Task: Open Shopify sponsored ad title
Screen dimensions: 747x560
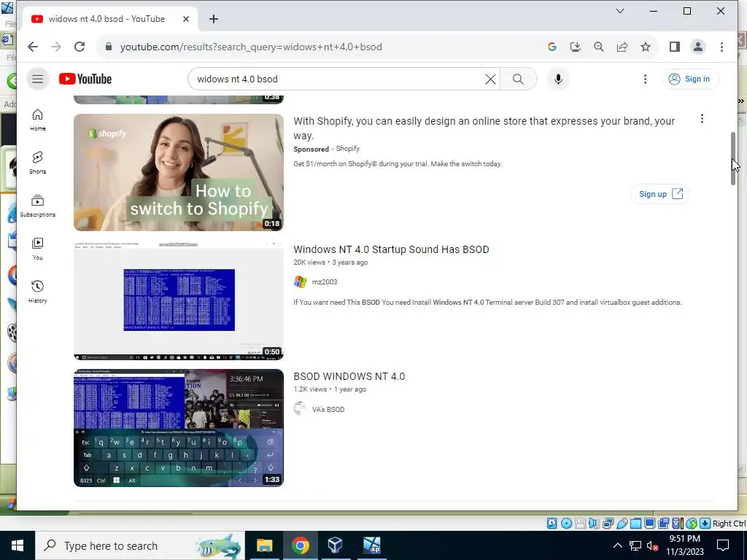Action: pos(484,128)
